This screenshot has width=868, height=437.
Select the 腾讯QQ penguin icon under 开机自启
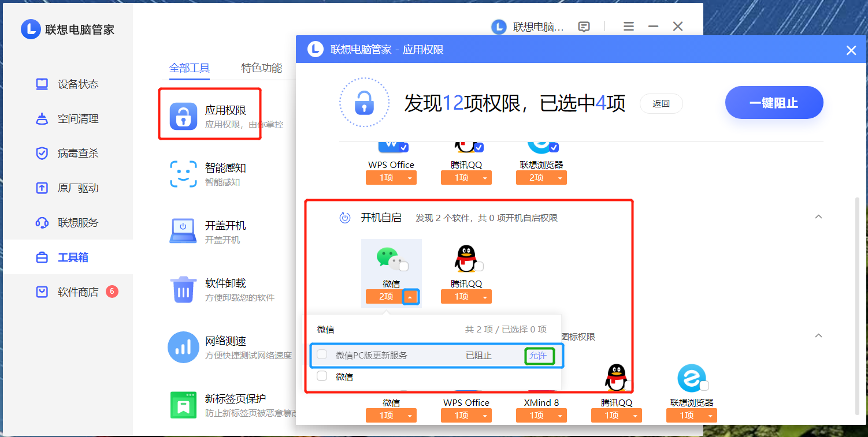pyautogui.click(x=465, y=258)
